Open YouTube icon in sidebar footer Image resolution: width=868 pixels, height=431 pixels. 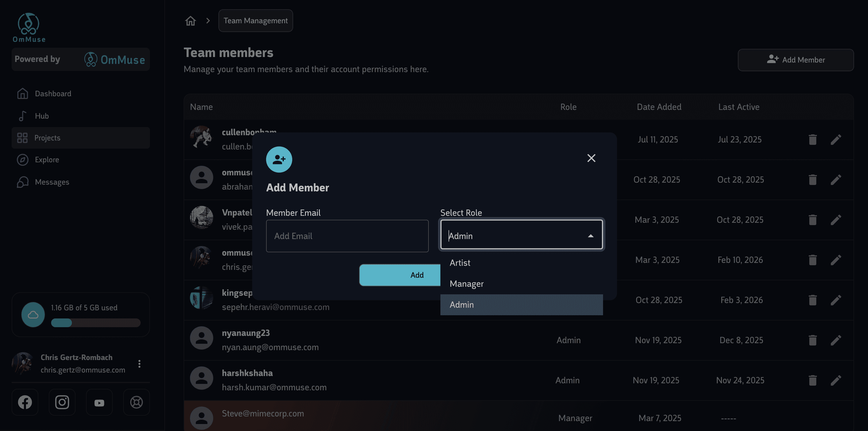click(99, 403)
